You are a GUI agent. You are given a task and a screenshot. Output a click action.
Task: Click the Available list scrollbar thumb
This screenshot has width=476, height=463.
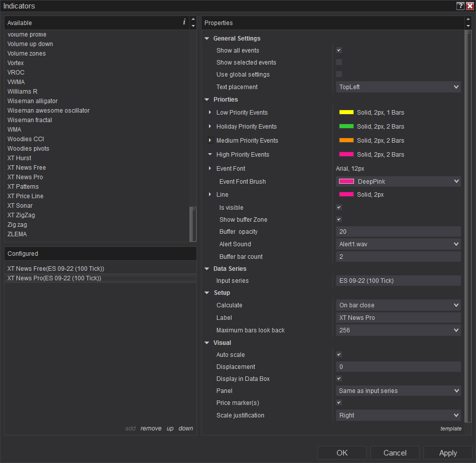(193, 224)
